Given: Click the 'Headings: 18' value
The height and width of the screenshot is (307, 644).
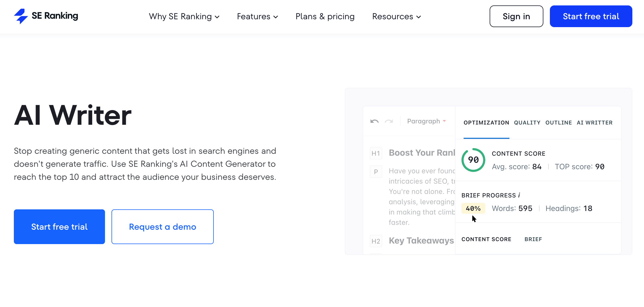Looking at the screenshot, I should [x=569, y=208].
